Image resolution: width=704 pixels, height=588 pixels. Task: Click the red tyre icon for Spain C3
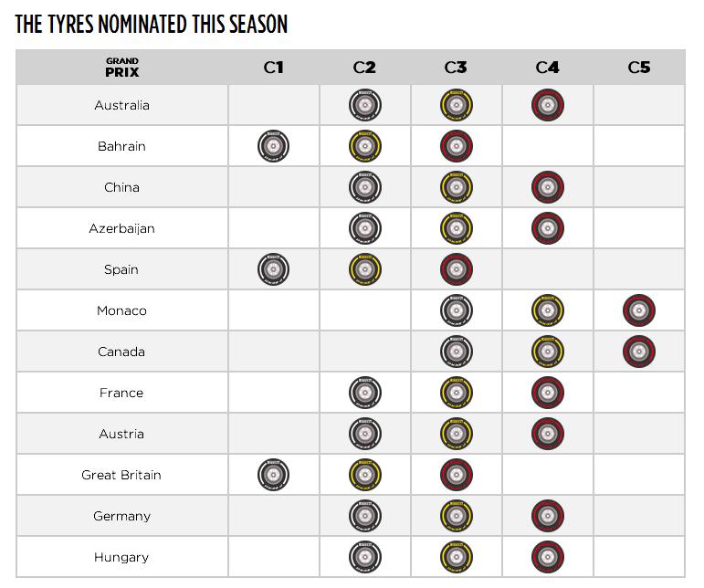pyautogui.click(x=456, y=270)
